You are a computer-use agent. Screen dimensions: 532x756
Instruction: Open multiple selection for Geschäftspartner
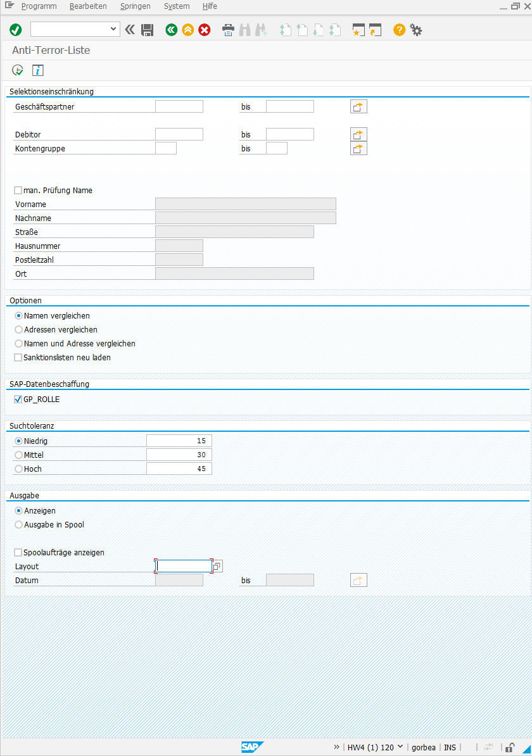coord(358,106)
